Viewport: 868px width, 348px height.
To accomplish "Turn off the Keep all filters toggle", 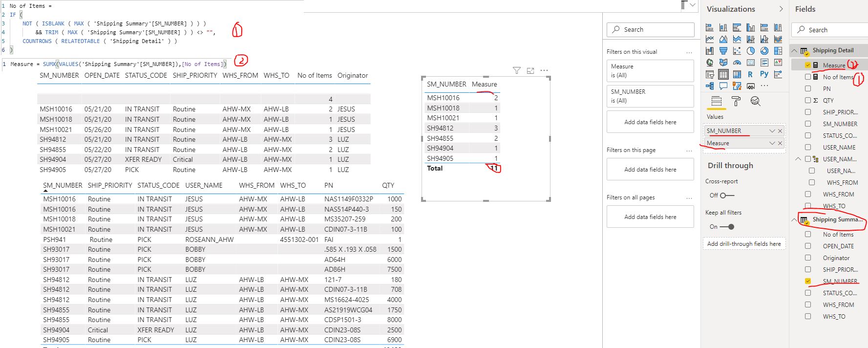I will (x=727, y=227).
